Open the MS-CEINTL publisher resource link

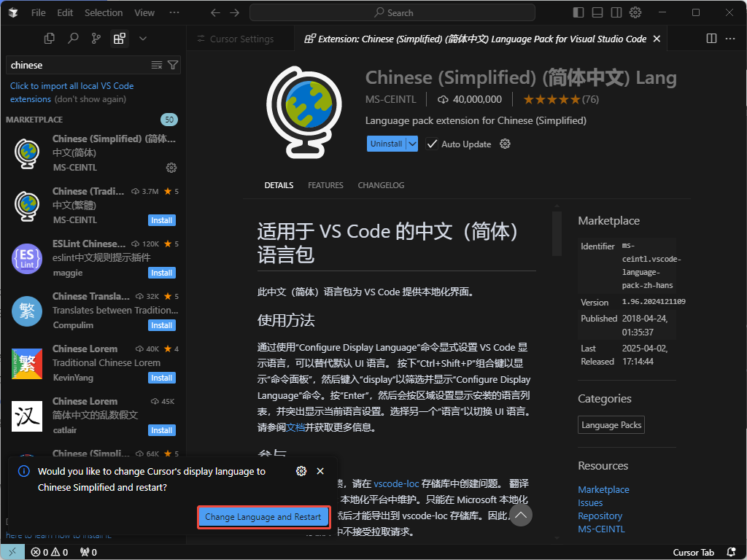(601, 529)
